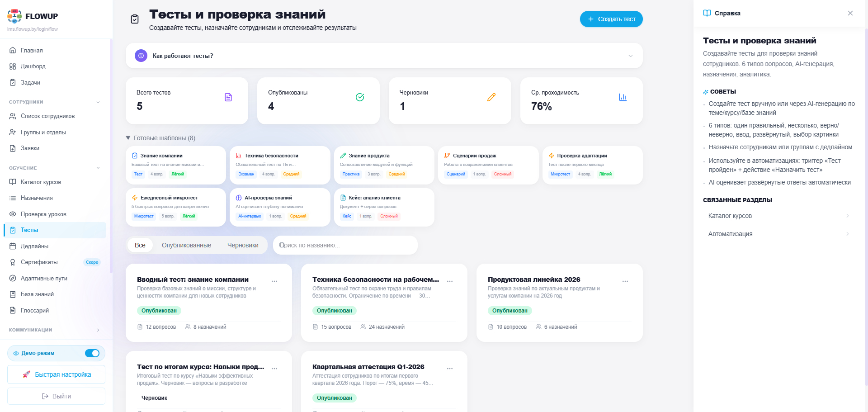Click the Всего тестов document icon
This screenshot has height=412, width=868.
click(228, 97)
